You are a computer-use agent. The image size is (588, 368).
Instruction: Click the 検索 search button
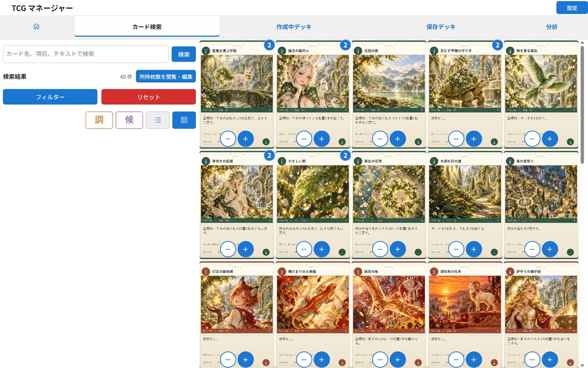[184, 55]
